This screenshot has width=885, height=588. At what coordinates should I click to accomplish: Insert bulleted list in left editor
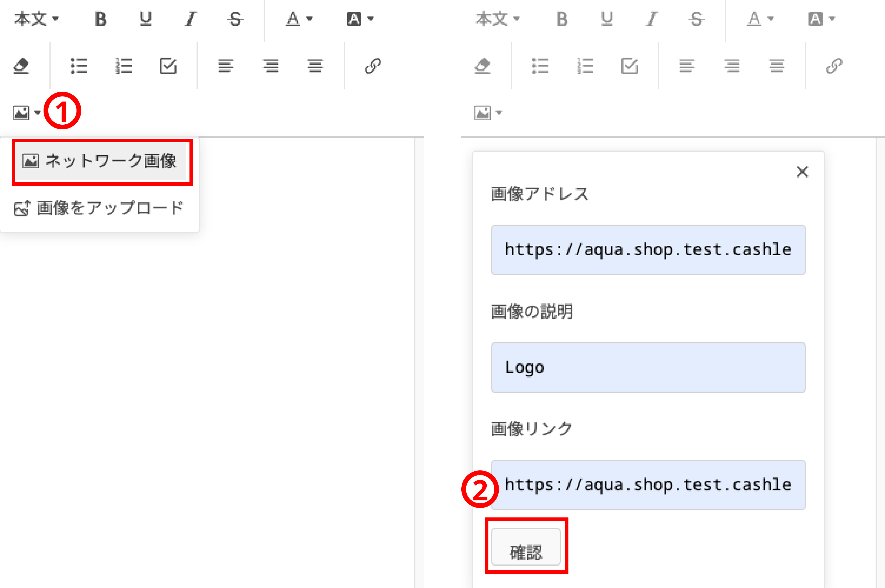coord(79,66)
